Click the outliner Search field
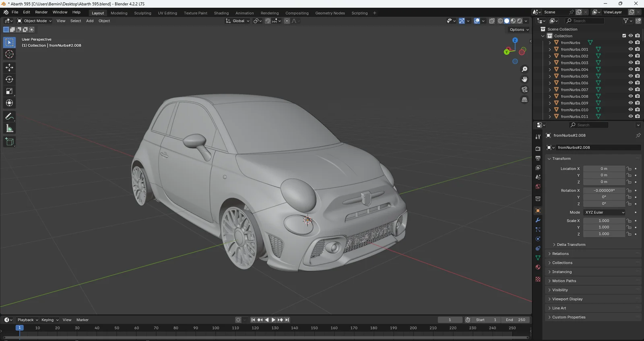This screenshot has height=341, width=644. click(584, 21)
